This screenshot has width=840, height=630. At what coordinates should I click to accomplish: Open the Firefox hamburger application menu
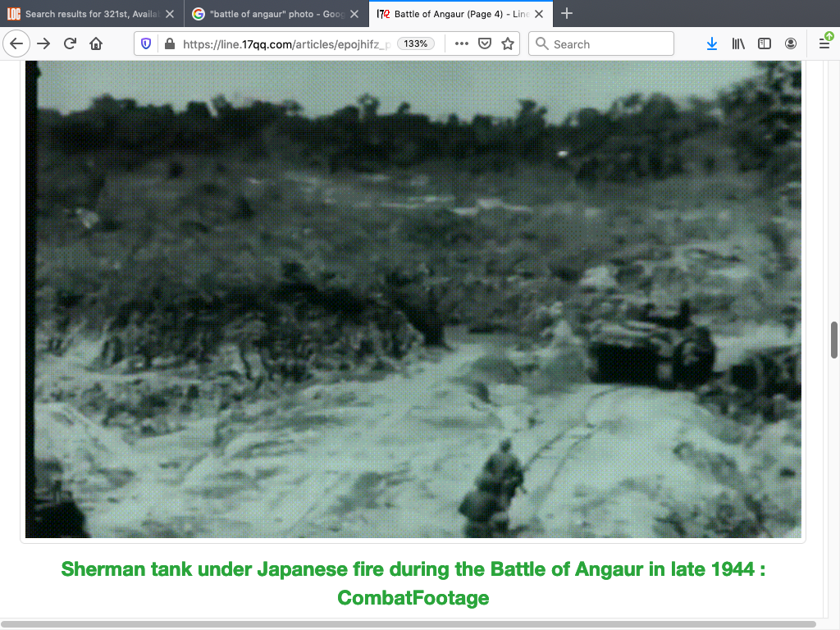pyautogui.click(x=824, y=44)
